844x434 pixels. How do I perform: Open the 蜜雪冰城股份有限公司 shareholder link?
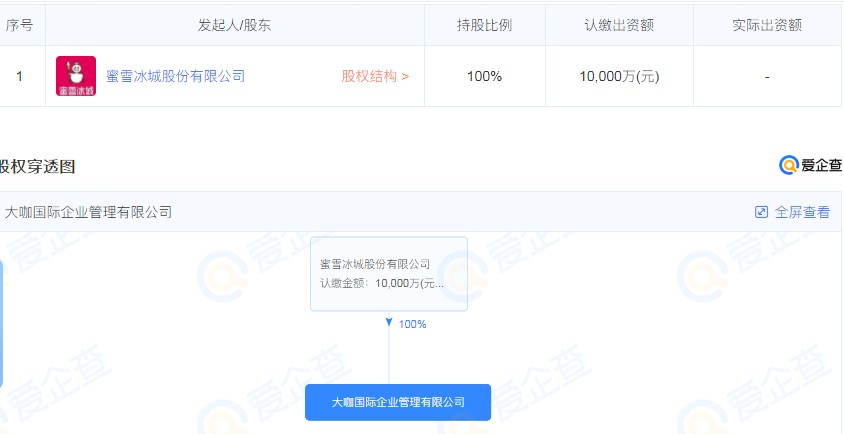(175, 76)
